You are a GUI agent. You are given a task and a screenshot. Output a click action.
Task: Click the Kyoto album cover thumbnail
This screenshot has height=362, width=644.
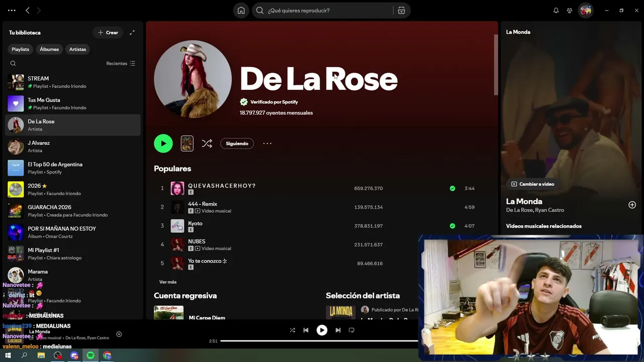(x=177, y=226)
